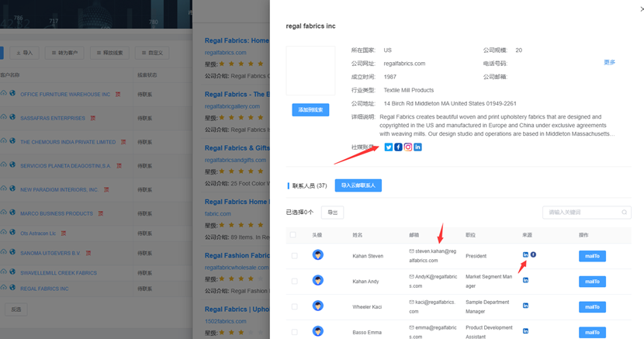Click globe icon beside REGAL FABRICS INC
The width and height of the screenshot is (644, 339).
[12, 287]
